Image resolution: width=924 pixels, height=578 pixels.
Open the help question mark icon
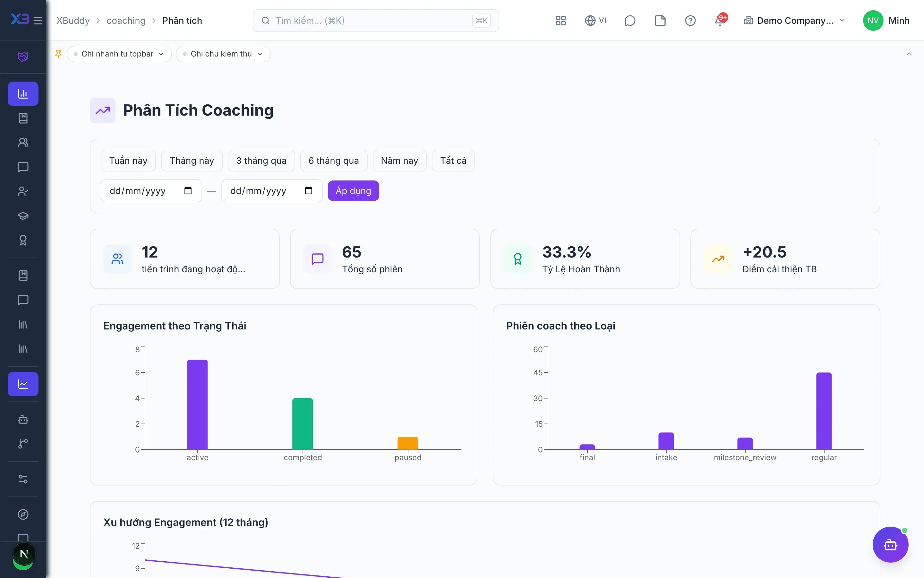pyautogui.click(x=690, y=21)
